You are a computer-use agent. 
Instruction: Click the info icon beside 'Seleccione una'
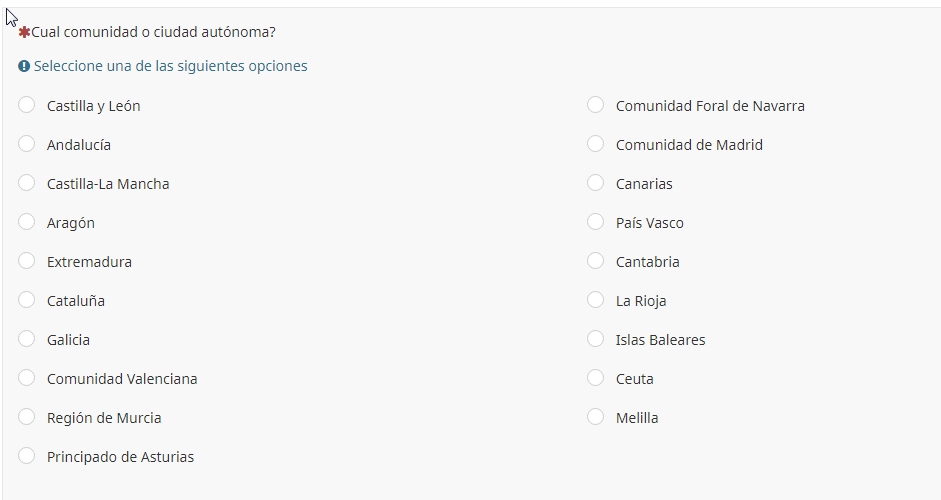click(24, 66)
